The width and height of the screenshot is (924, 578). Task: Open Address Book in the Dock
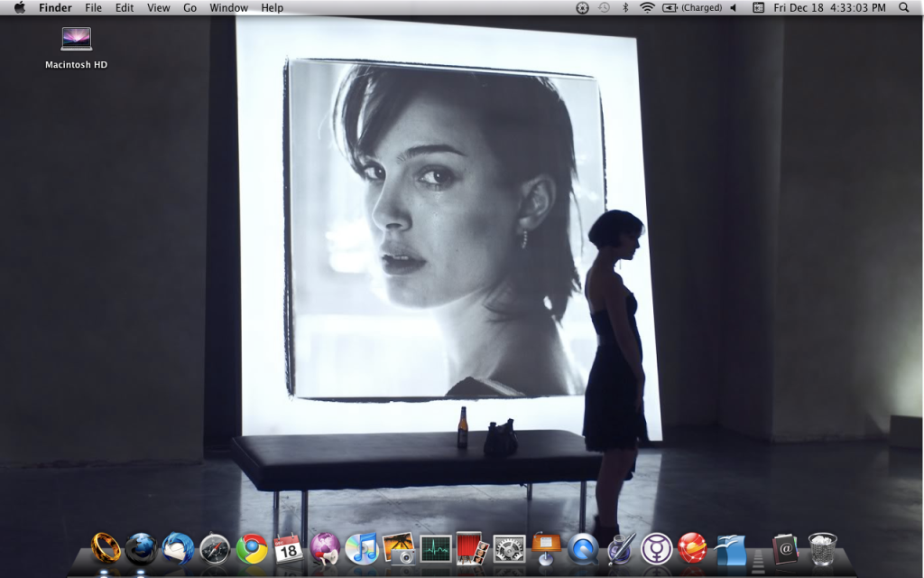click(786, 549)
